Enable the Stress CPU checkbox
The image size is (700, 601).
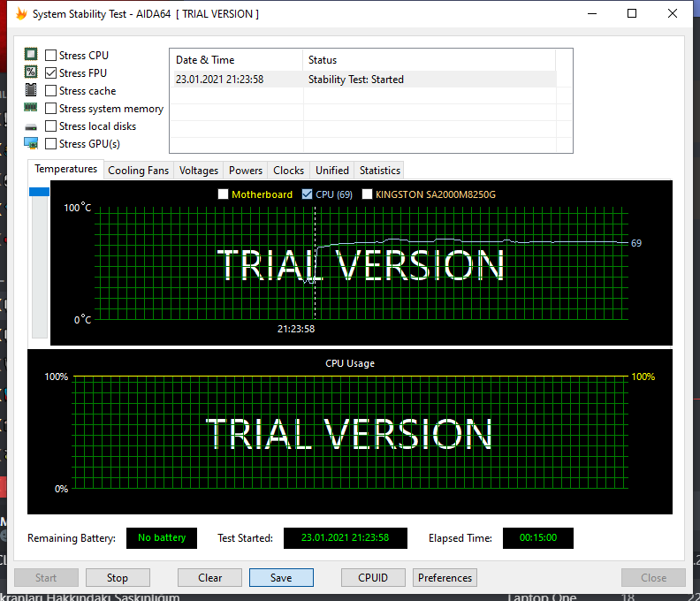point(51,56)
